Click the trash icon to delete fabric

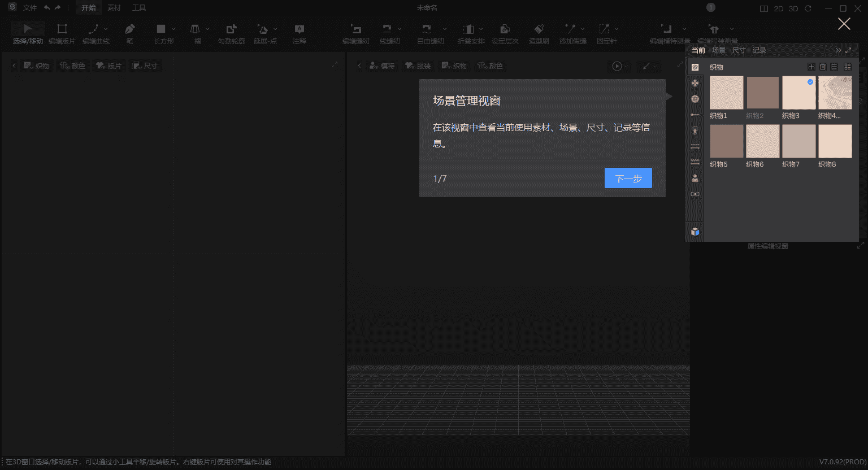tap(823, 67)
